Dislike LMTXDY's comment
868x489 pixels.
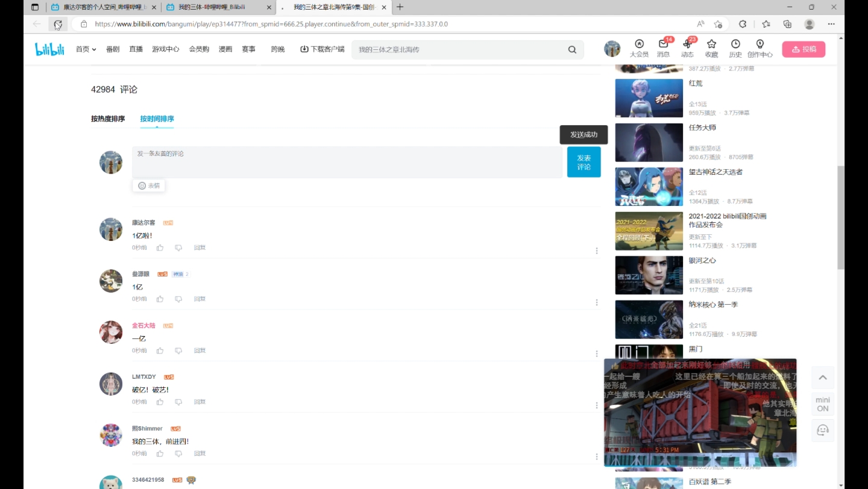coord(178,402)
